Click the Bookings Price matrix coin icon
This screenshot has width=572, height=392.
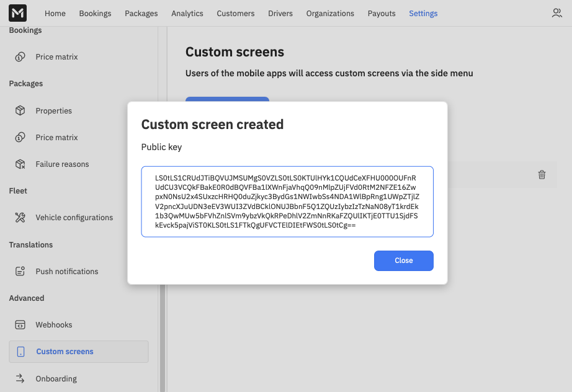(x=20, y=57)
